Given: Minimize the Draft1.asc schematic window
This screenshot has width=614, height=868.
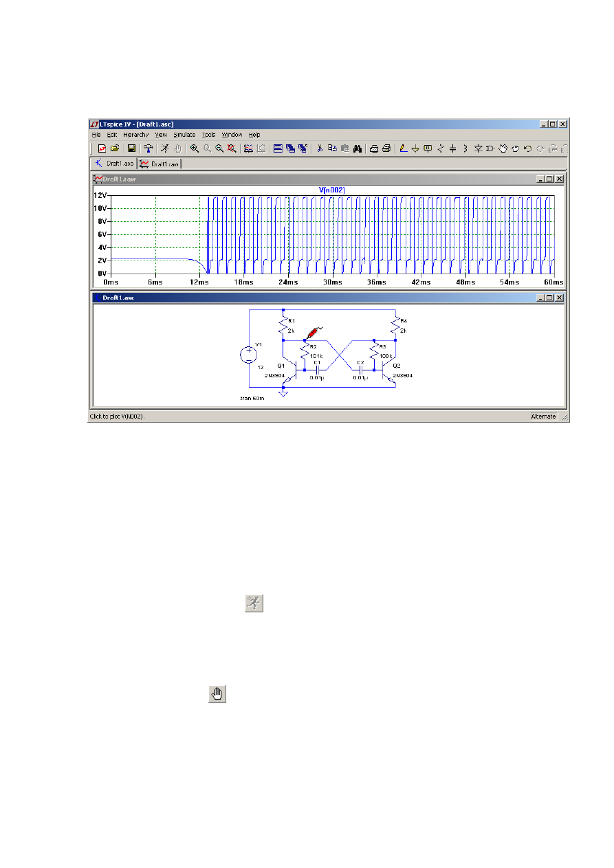Looking at the screenshot, I should tap(541, 298).
